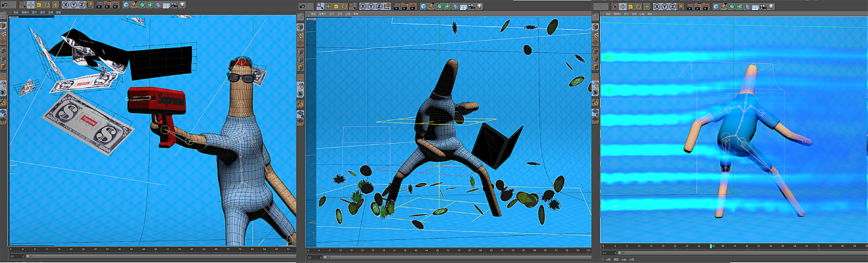The image size is (868, 263).
Task: Open render settings in laptop character window
Action: (413, 6)
